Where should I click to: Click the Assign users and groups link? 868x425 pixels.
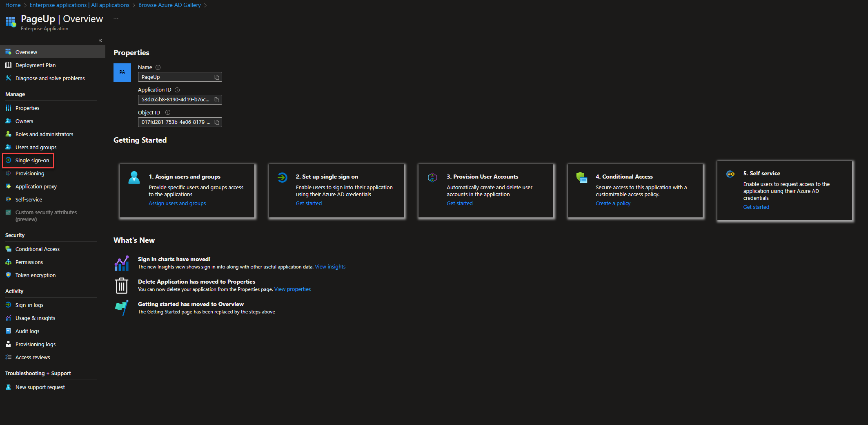(177, 204)
